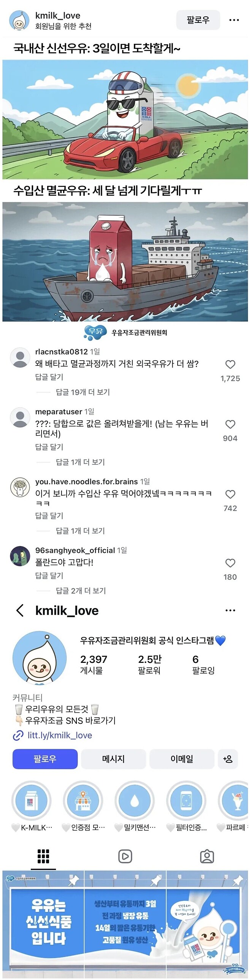Open the K-MILK story highlight
251x980 pixels.
[32, 801]
